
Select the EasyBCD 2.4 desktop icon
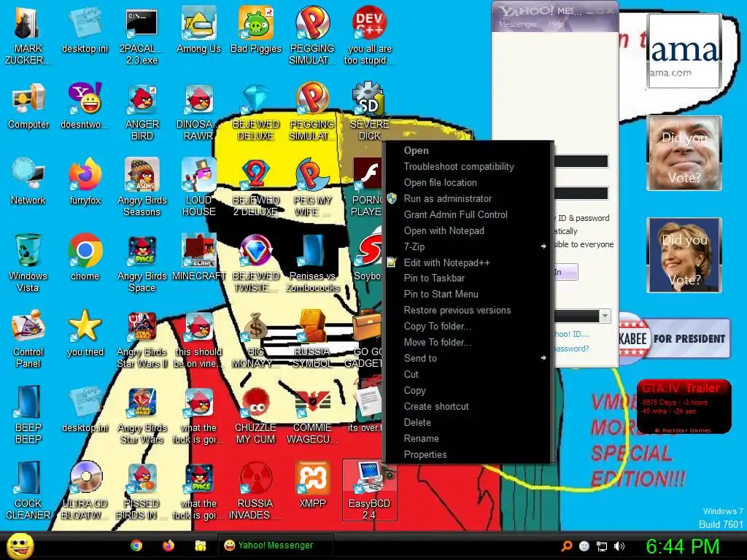coord(369,491)
